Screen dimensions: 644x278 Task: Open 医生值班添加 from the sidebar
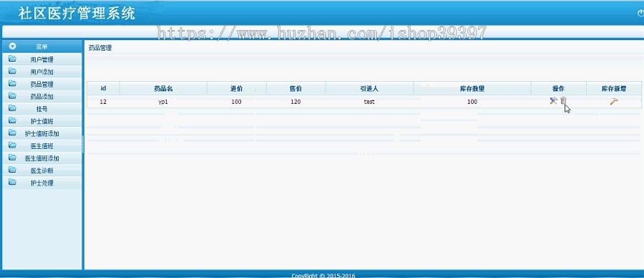tap(42, 158)
